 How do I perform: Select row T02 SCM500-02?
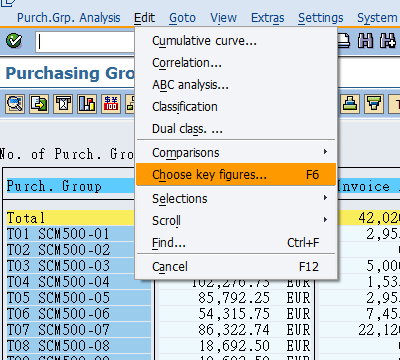pyautogui.click(x=70, y=250)
